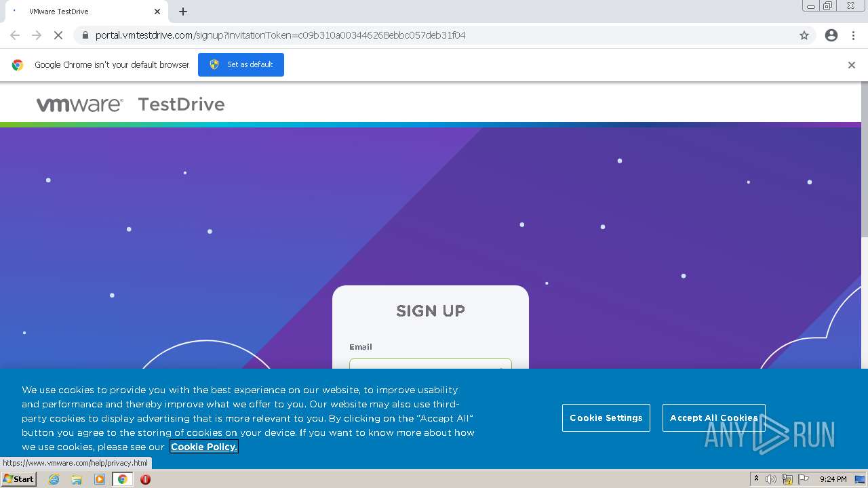Click Chrome default browser message text
The width and height of the screenshot is (868, 488).
point(112,65)
